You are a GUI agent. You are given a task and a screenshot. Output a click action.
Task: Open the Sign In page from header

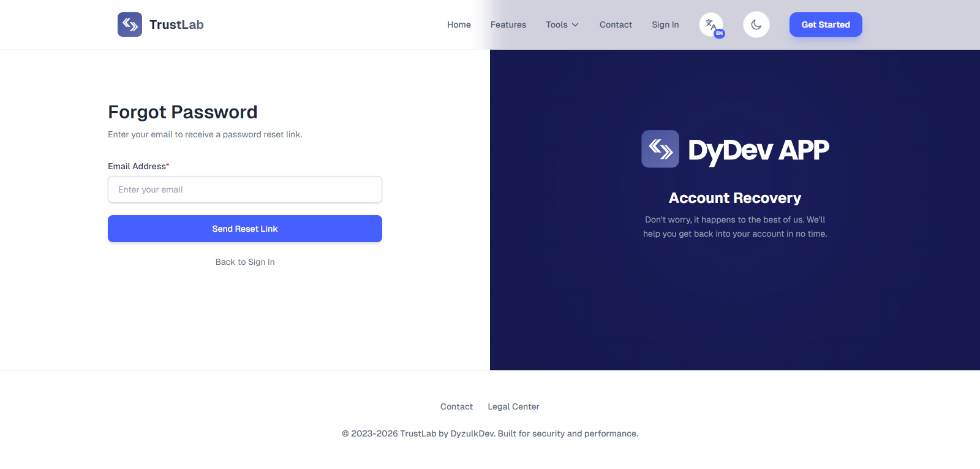(665, 25)
